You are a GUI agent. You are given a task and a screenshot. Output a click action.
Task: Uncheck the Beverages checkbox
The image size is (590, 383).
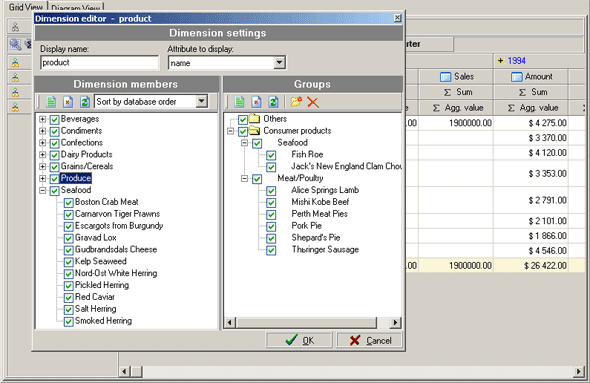coord(55,120)
